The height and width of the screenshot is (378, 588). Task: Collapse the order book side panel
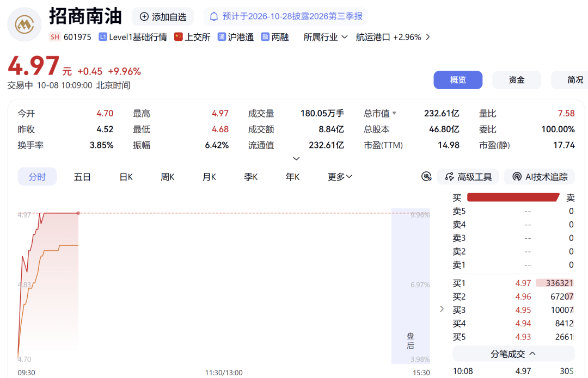pyautogui.click(x=442, y=309)
